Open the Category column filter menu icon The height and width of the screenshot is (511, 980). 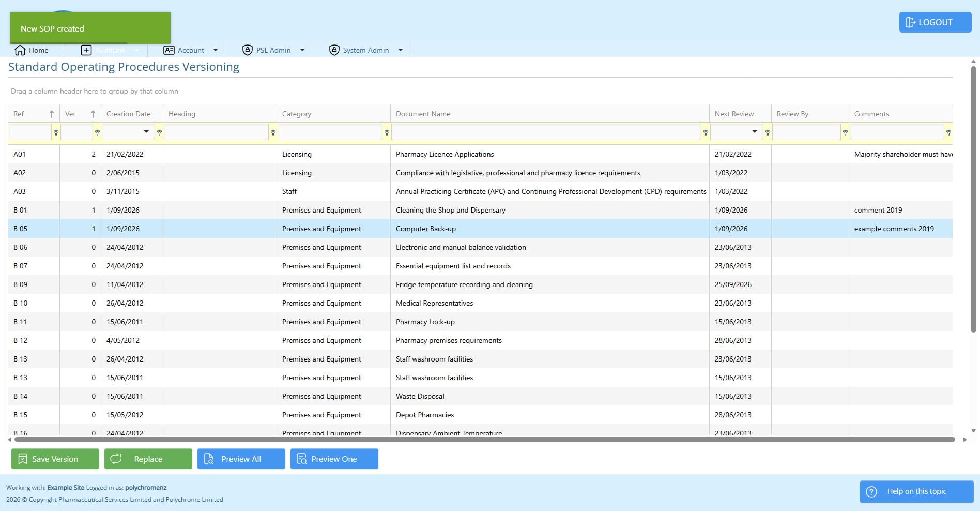click(x=387, y=132)
